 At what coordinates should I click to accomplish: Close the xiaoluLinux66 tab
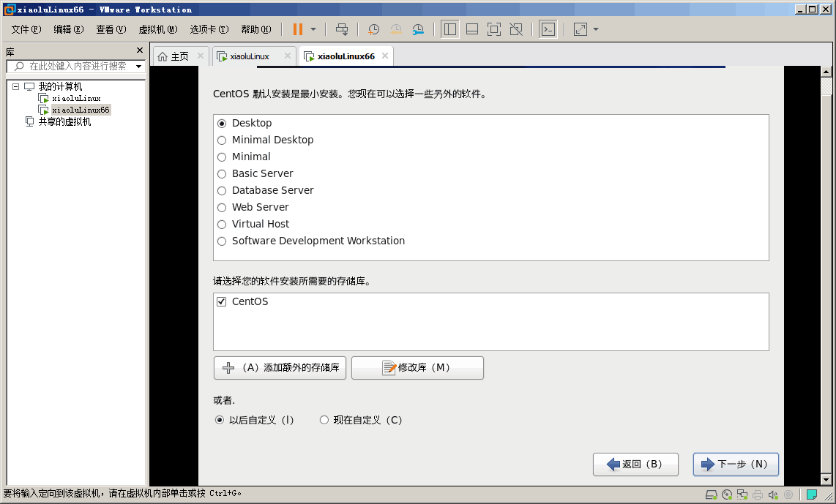(385, 56)
